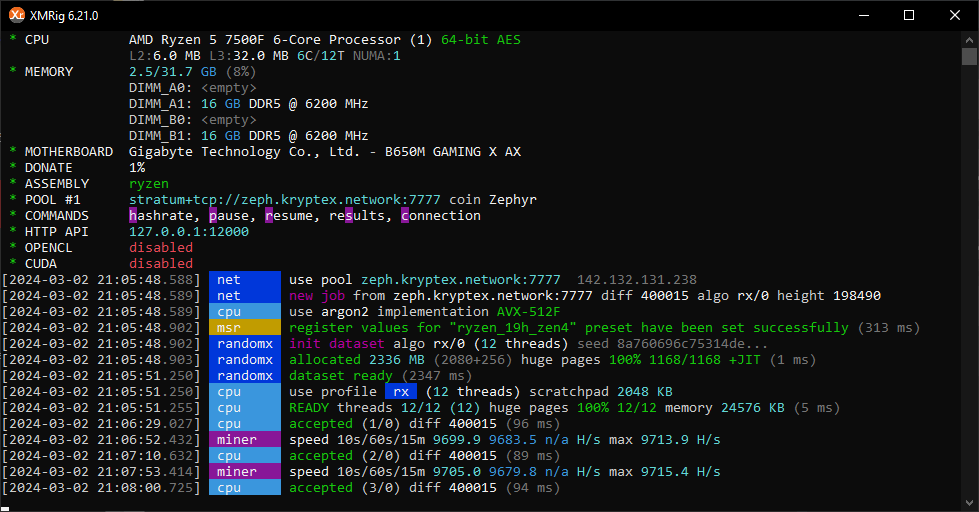Click the HTTP API address 127.0.0.1:12000
Screen dimensions: 979x512
tap(189, 232)
